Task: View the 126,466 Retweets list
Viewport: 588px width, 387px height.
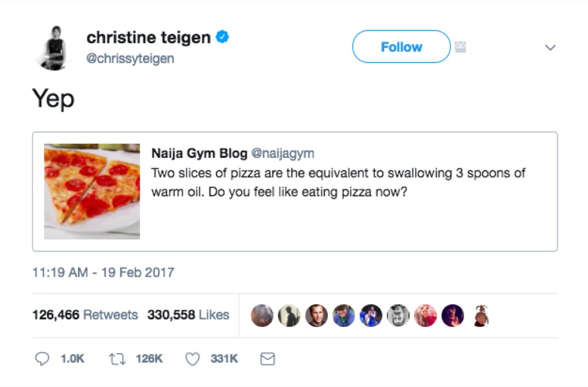Action: pyautogui.click(x=85, y=315)
